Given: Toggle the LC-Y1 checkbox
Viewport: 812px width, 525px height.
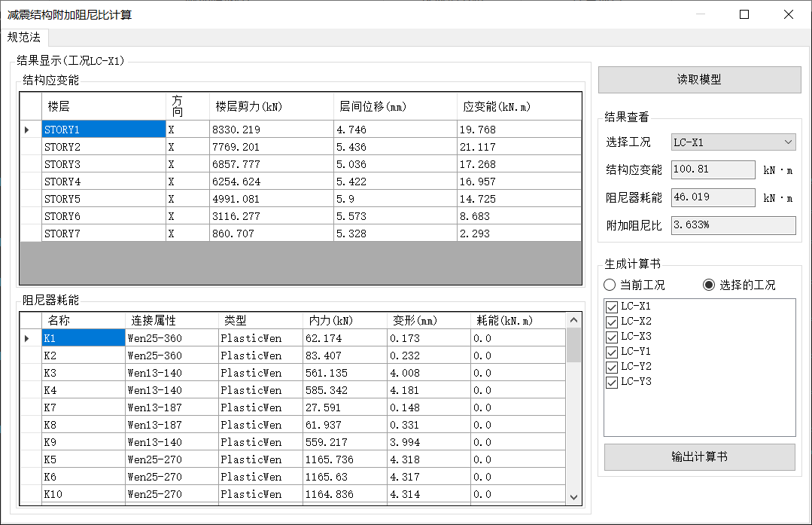Looking at the screenshot, I should pos(612,352).
